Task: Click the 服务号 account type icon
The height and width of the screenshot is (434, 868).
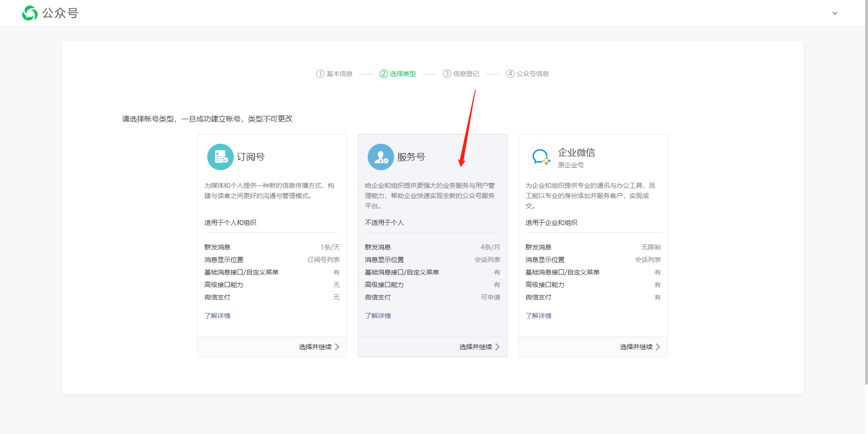Action: [381, 157]
